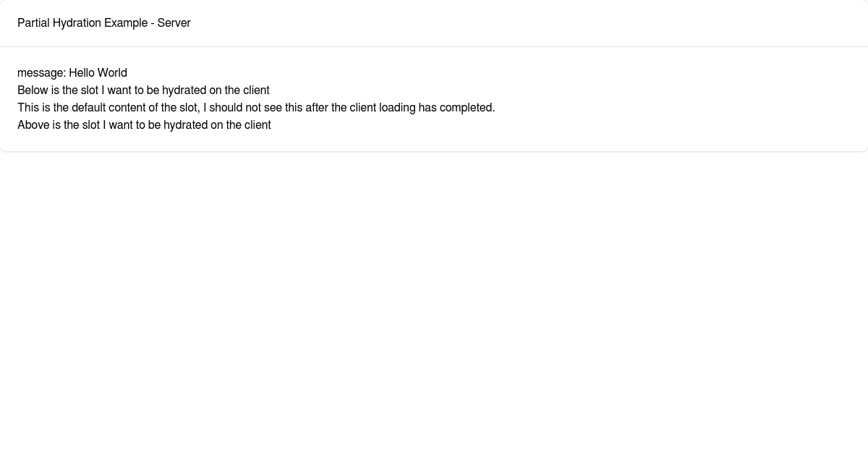Viewport: 868px width, 456px height.
Task: Select the 'message: Hello World' text line
Action: [x=72, y=73]
